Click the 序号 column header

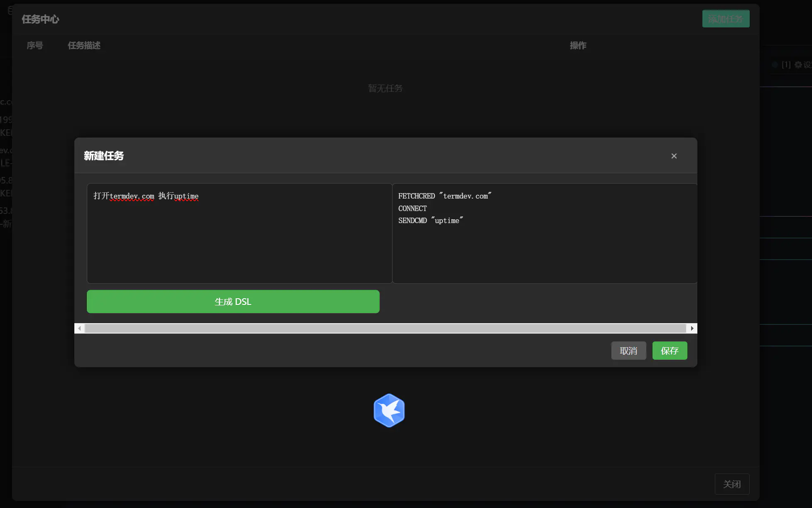tap(35, 45)
